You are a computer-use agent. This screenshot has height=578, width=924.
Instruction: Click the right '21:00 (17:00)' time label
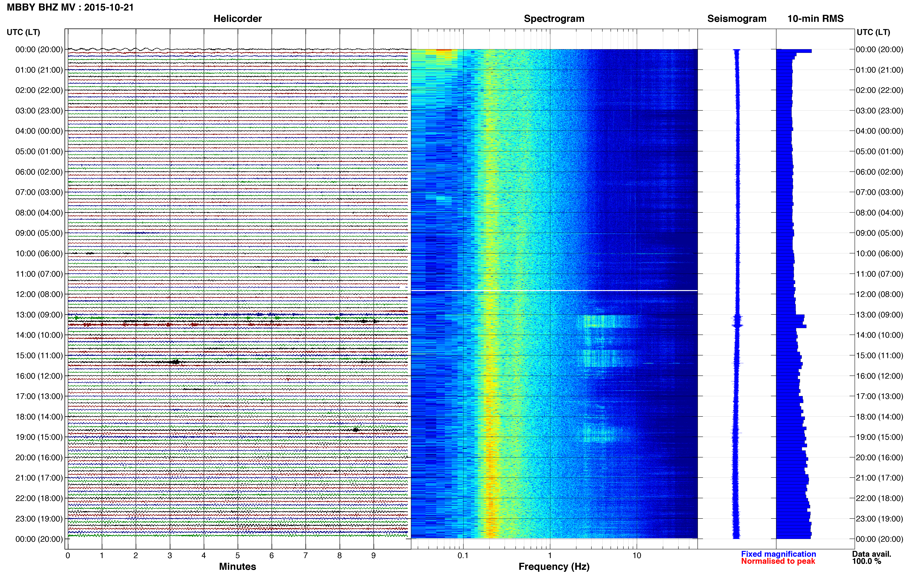(x=879, y=478)
